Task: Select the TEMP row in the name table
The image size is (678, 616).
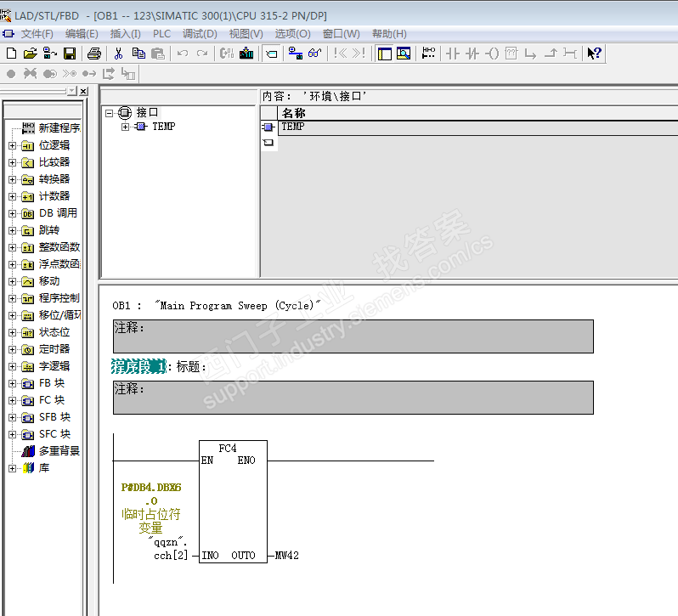Action: pos(477,127)
